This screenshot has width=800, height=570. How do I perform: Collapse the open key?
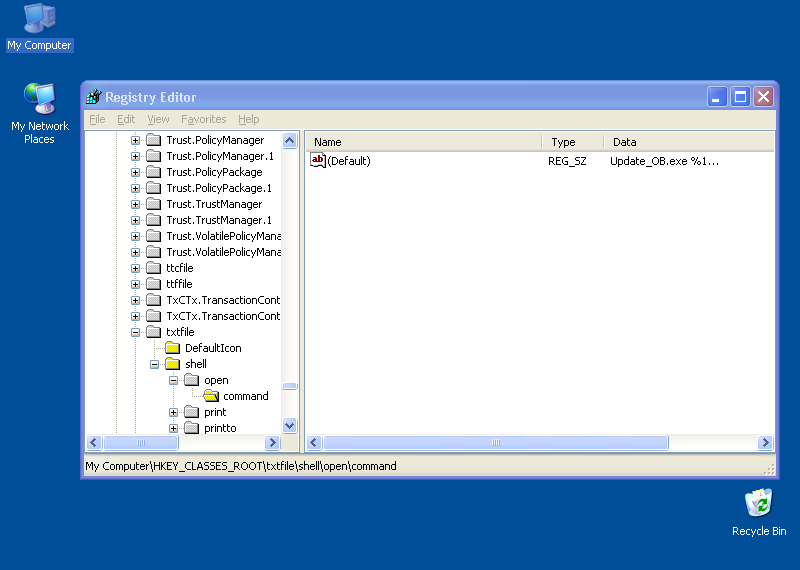point(173,380)
